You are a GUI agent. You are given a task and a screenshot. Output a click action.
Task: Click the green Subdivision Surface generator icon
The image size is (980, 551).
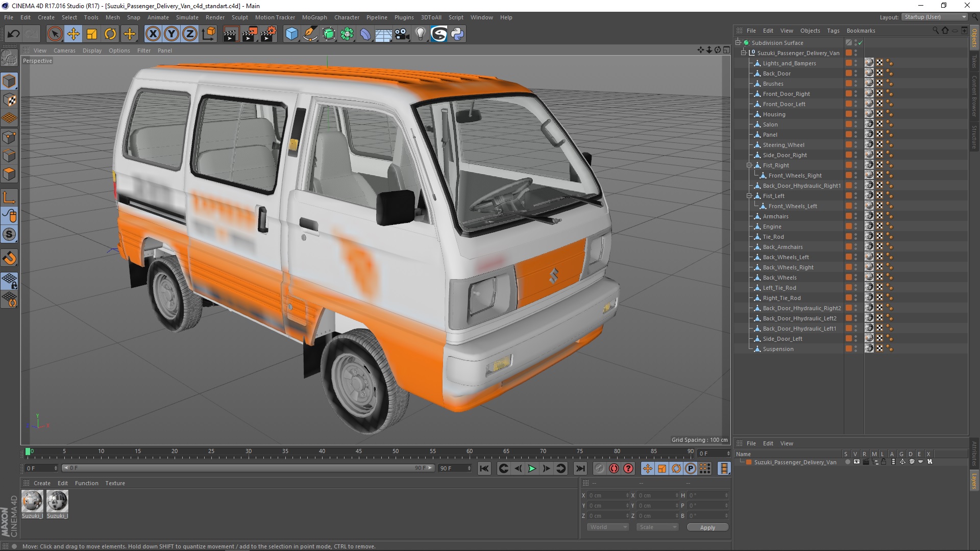[329, 34]
